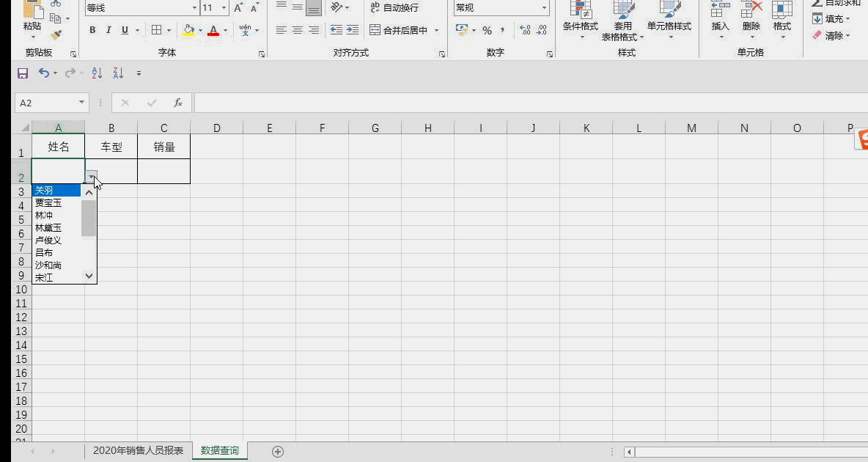Decrease indent
868x462 pixels.
tap(336, 30)
